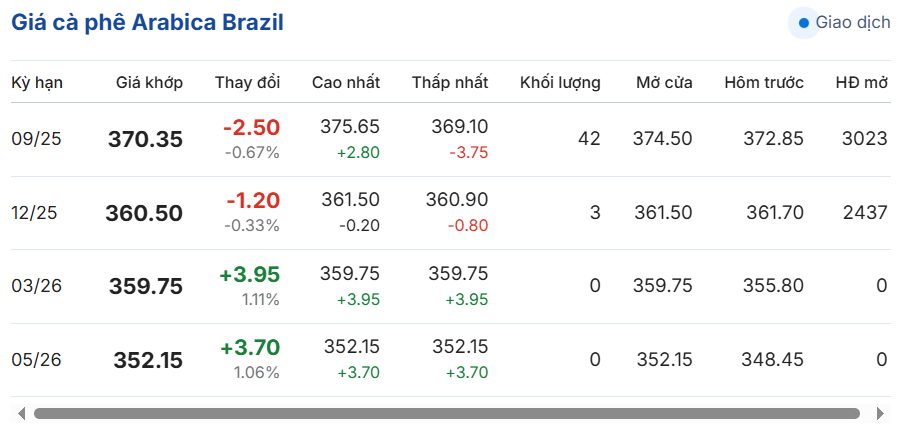Image resolution: width=908 pixels, height=439 pixels.
Task: Click the Thấp nhất column header
Action: click(450, 83)
